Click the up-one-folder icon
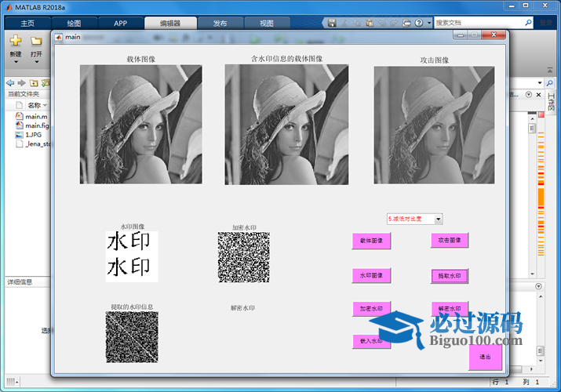 (x=34, y=83)
